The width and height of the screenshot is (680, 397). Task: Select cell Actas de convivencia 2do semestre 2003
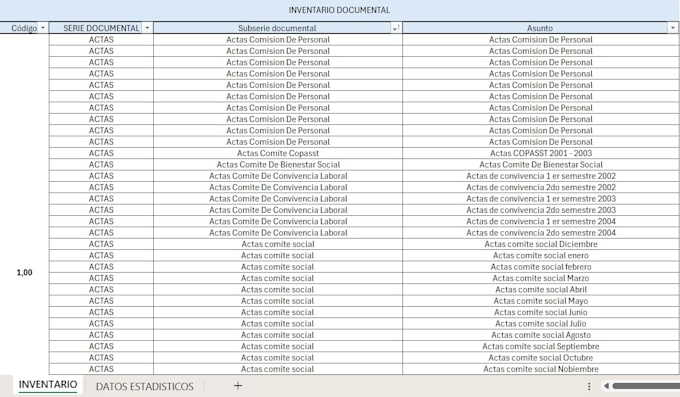(x=541, y=210)
